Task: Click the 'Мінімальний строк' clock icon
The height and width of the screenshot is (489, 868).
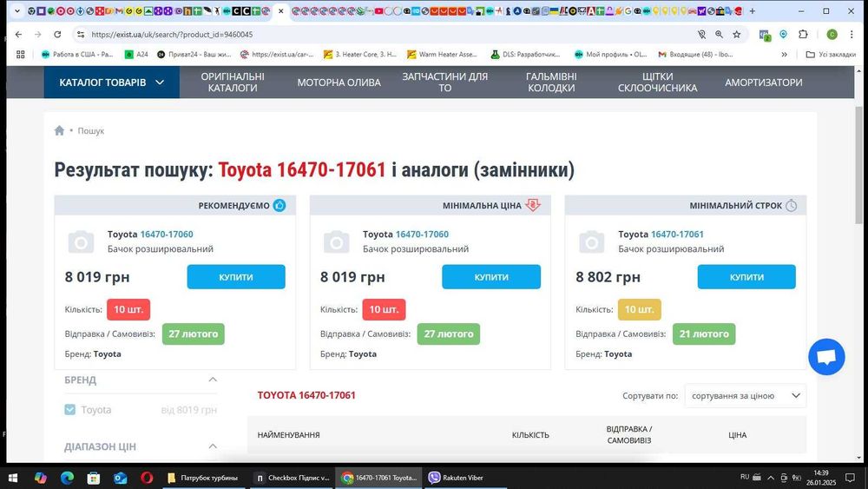Action: (792, 206)
